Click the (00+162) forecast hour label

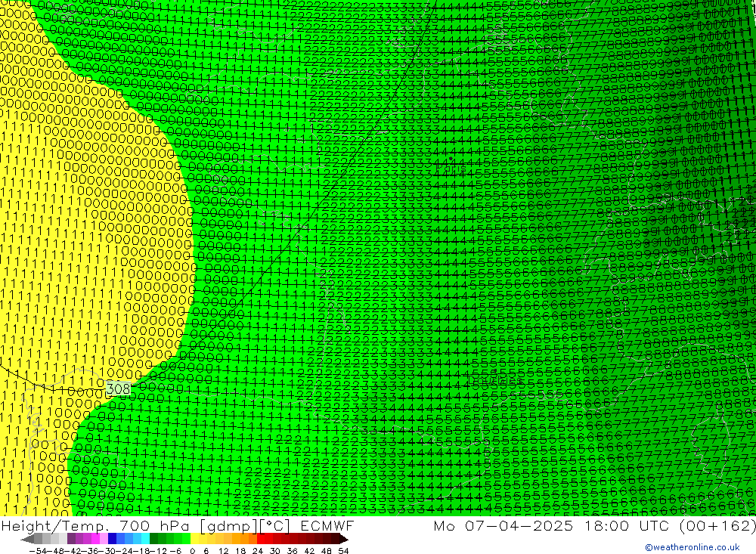(717, 526)
